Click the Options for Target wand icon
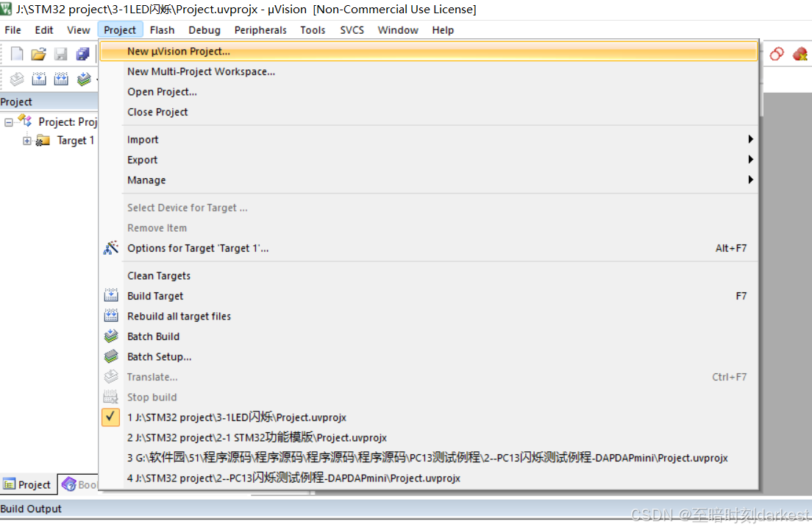This screenshot has width=812, height=530. coord(111,248)
